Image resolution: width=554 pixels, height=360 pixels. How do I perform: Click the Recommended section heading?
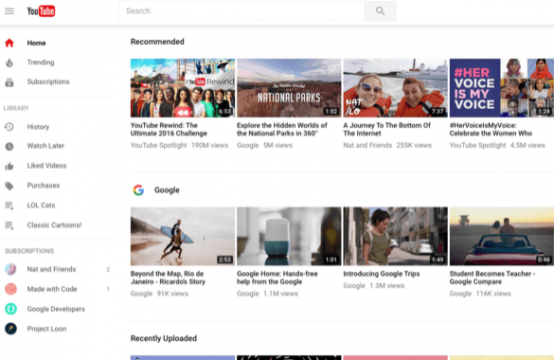158,42
